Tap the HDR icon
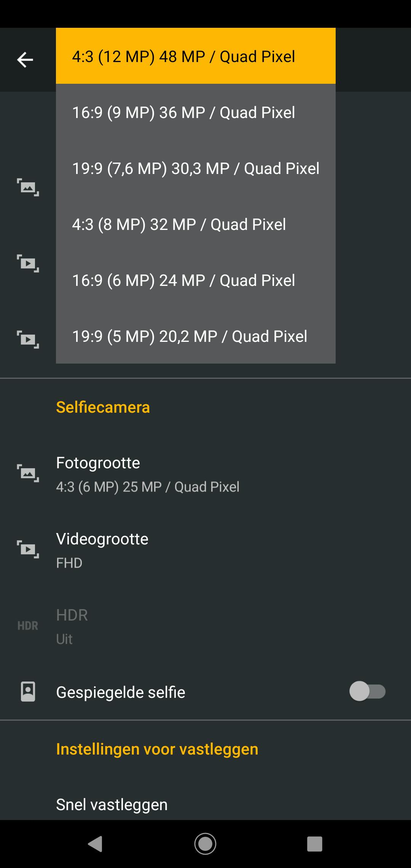Screen dimensions: 411x868 pos(28,626)
